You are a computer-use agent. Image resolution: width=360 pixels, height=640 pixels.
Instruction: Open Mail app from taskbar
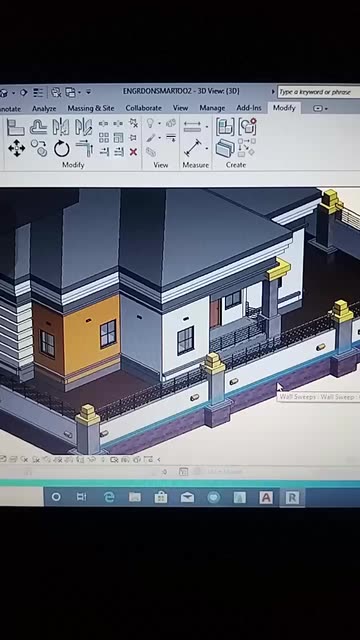[187, 497]
